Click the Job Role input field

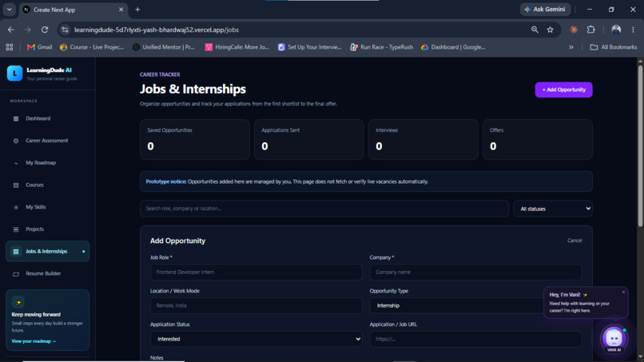(x=256, y=272)
